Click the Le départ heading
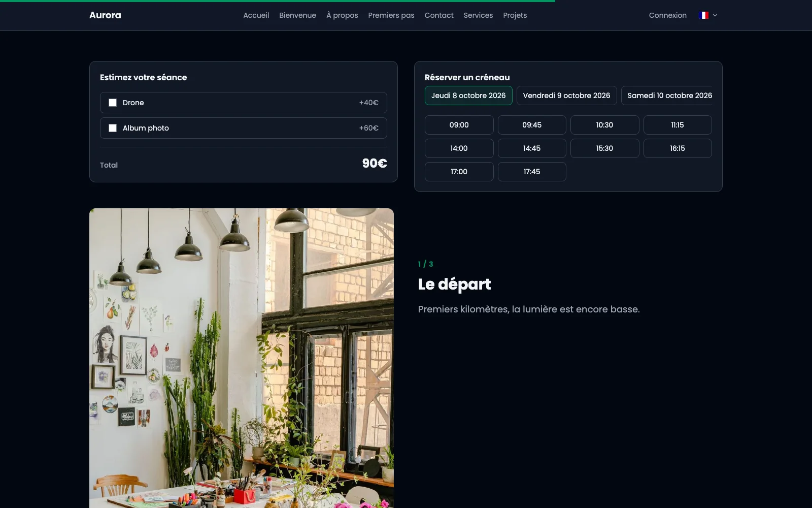Image resolution: width=812 pixels, height=508 pixels. click(x=454, y=284)
